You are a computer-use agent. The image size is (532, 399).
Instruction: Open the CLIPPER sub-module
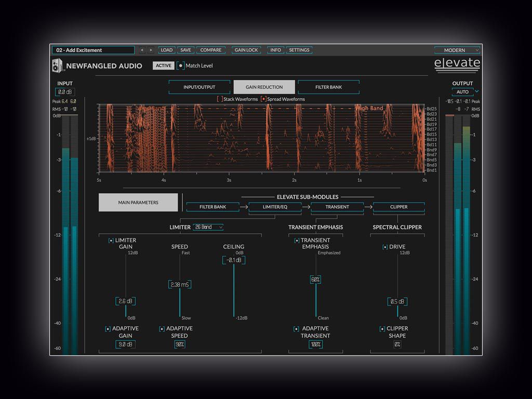[x=398, y=207]
